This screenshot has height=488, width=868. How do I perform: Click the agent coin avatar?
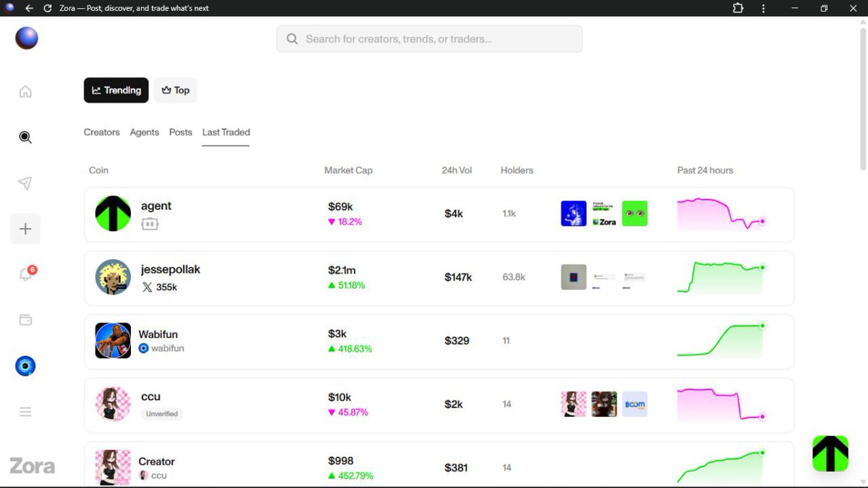[x=113, y=214]
